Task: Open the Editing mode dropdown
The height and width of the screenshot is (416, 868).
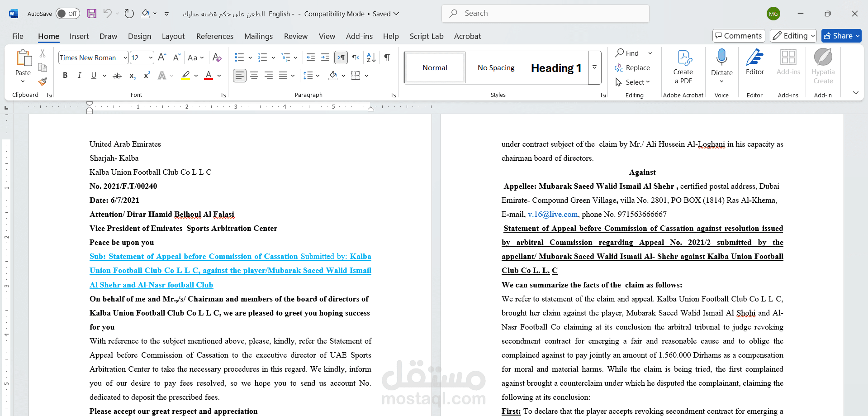Action: click(794, 36)
